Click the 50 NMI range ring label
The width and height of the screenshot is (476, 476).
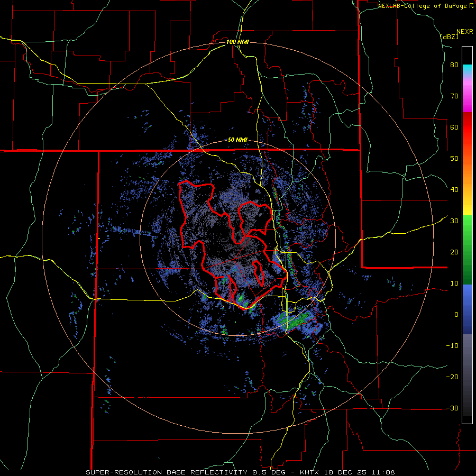237,140
